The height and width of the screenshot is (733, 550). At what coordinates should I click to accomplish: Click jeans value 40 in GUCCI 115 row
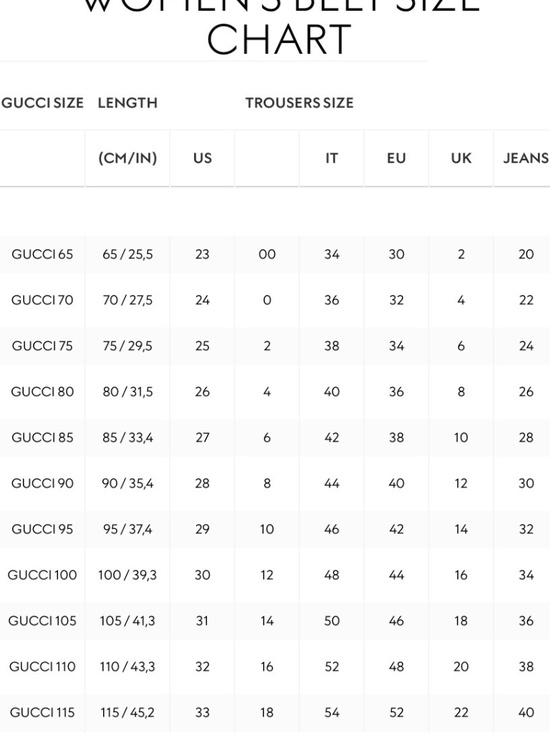click(x=526, y=712)
